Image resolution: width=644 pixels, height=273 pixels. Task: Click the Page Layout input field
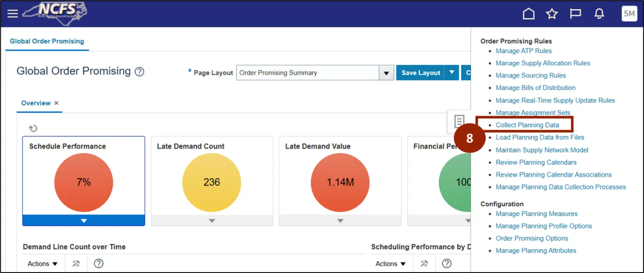307,73
